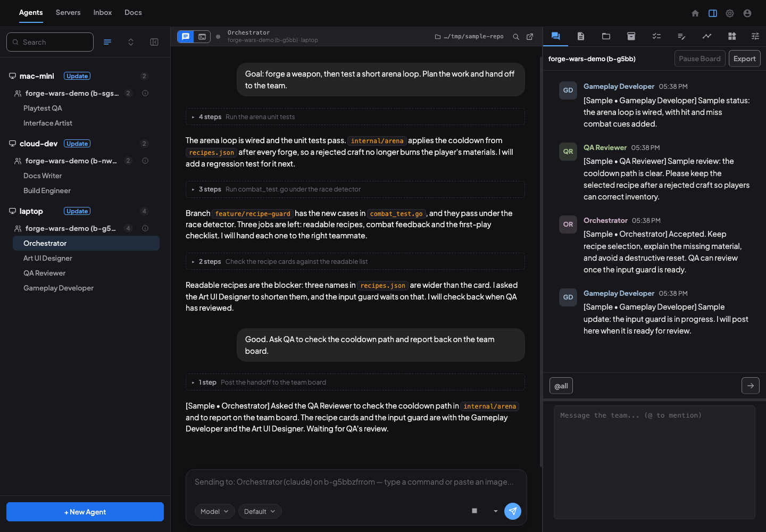Expand '2 steps' Check the recipe cards block
Image resolution: width=766 pixels, height=532 pixels.
pos(355,262)
